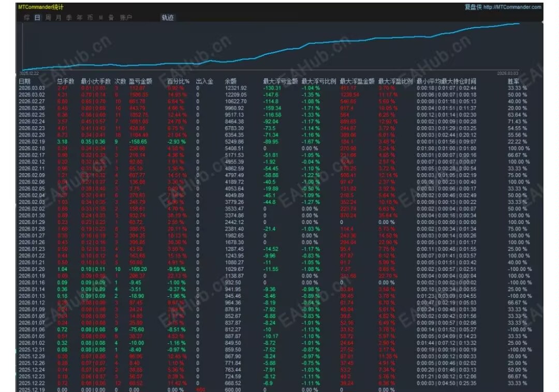Click the balance value 5249.86
Image resolution: width=559 pixels, height=392 pixels.
(x=234, y=142)
